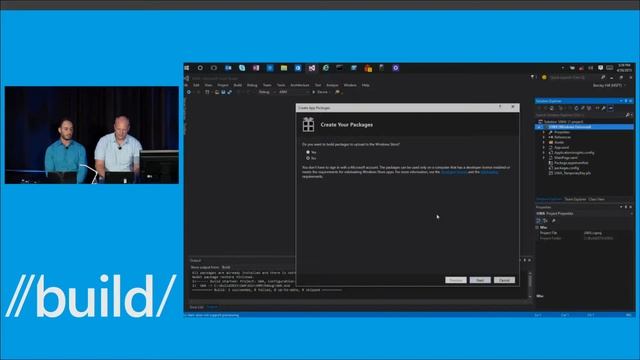
Task: Click the Output window vertical scrollbar
Action: click(530, 284)
